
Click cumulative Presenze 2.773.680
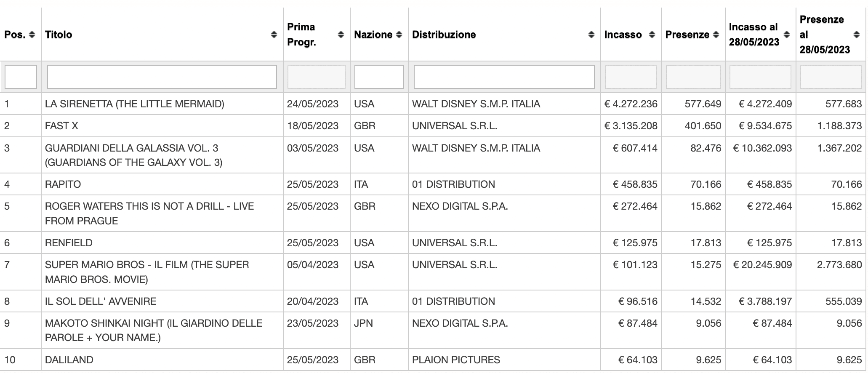tap(840, 265)
